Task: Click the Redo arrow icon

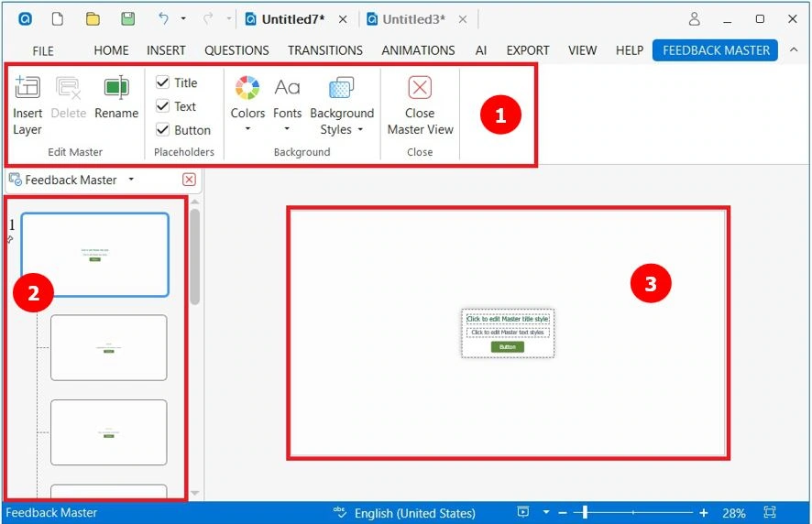Action: click(x=208, y=19)
